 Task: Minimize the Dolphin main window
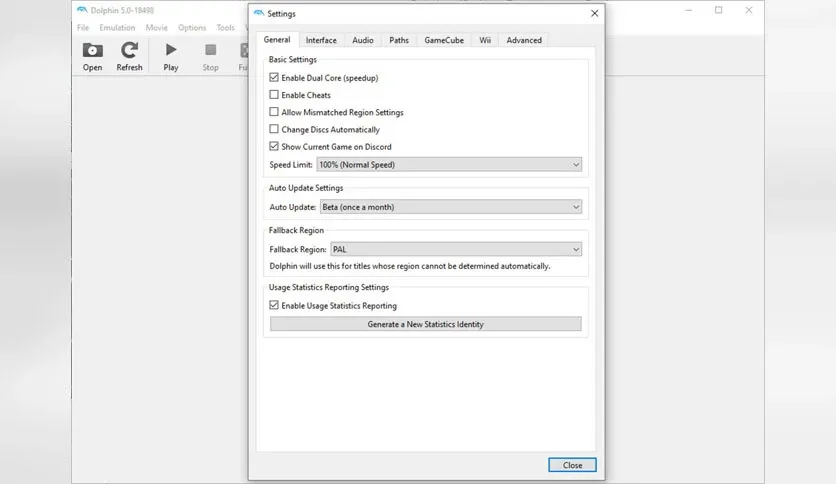coord(688,10)
